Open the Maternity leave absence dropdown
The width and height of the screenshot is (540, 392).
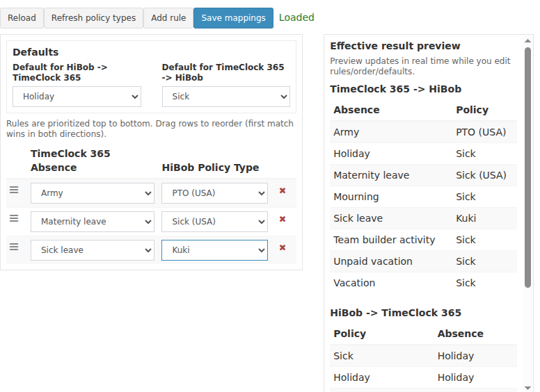[92, 222]
